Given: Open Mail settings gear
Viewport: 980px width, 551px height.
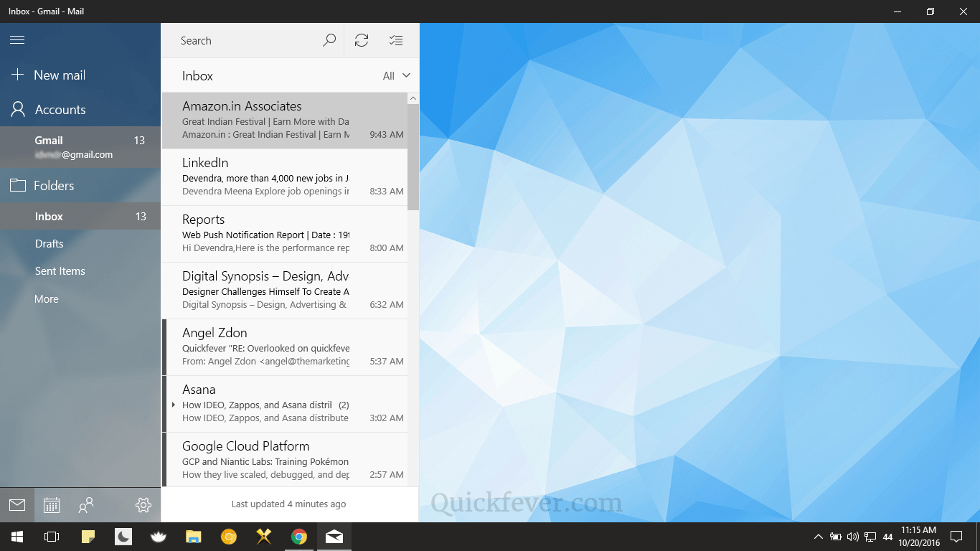Looking at the screenshot, I should (x=143, y=505).
